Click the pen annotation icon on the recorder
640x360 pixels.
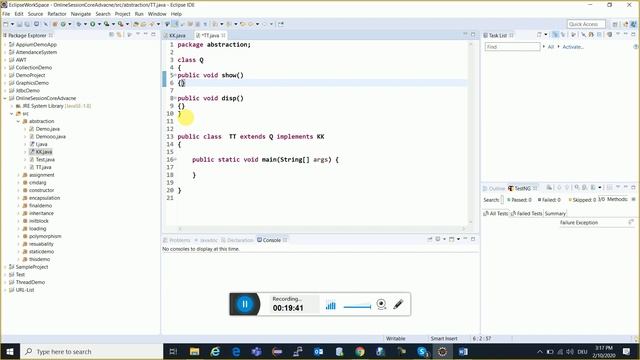tap(398, 304)
